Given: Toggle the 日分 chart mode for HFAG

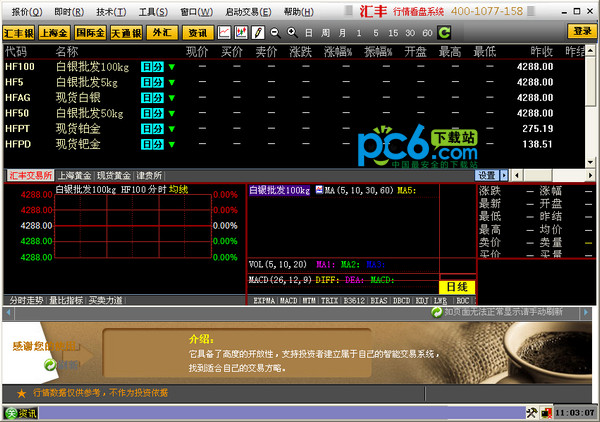Looking at the screenshot, I should [x=152, y=97].
